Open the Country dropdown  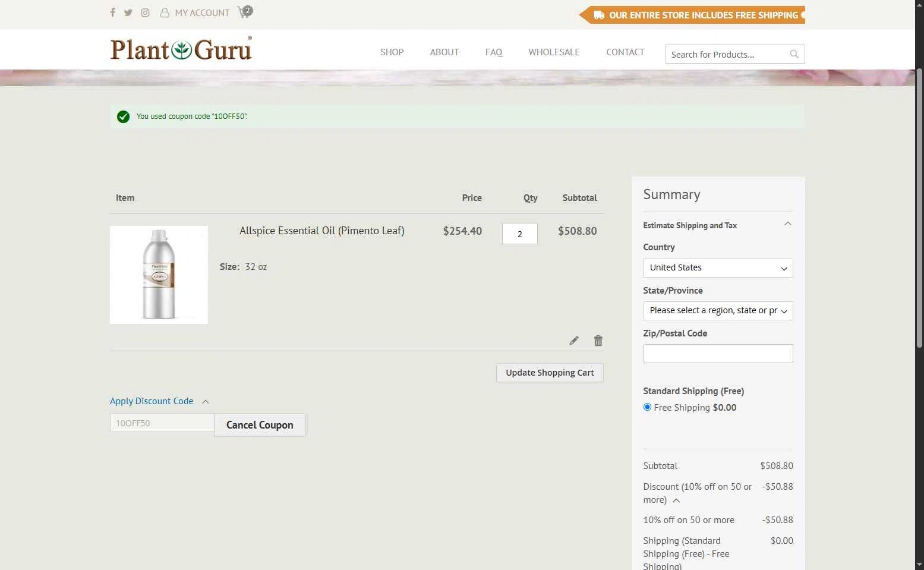click(718, 268)
